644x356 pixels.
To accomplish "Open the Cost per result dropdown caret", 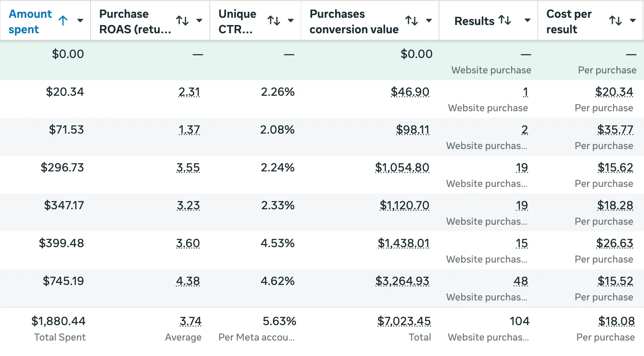I will (632, 21).
